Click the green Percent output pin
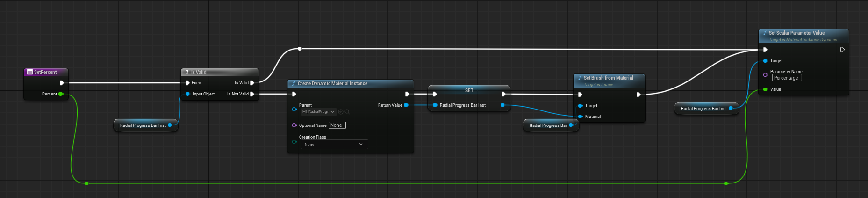The width and height of the screenshot is (868, 198). tap(60, 94)
